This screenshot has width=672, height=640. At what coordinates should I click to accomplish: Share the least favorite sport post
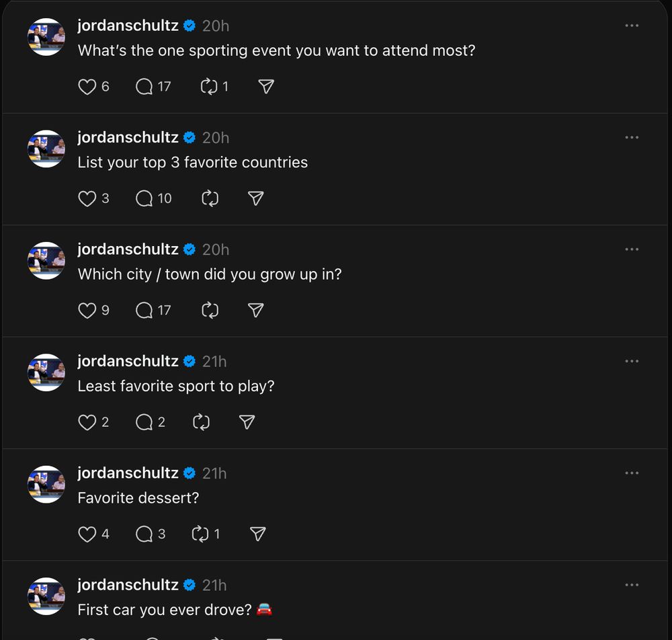[x=247, y=422]
